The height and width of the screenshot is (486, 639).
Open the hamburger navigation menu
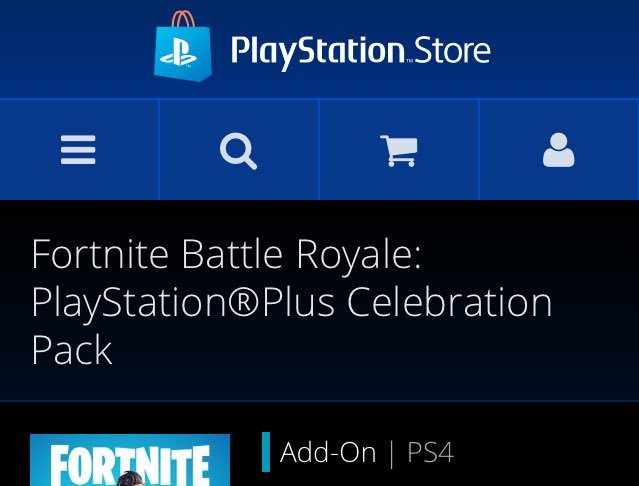78,150
